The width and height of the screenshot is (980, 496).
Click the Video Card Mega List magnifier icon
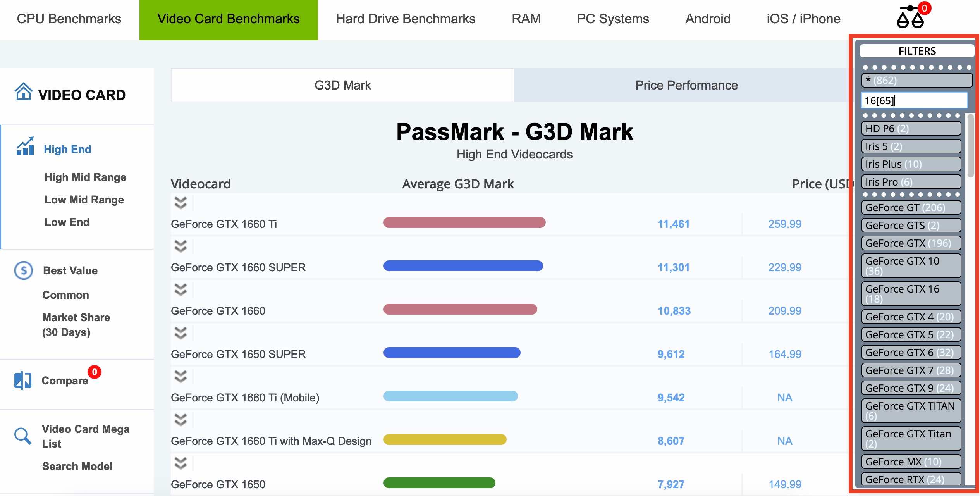(x=23, y=436)
